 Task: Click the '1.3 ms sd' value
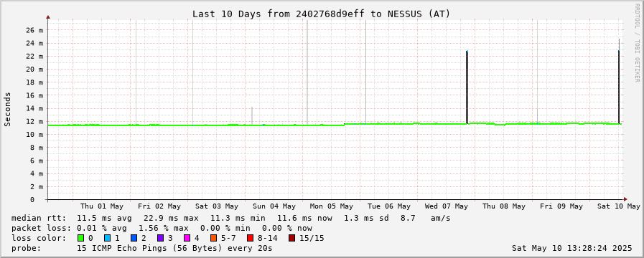tap(367, 218)
